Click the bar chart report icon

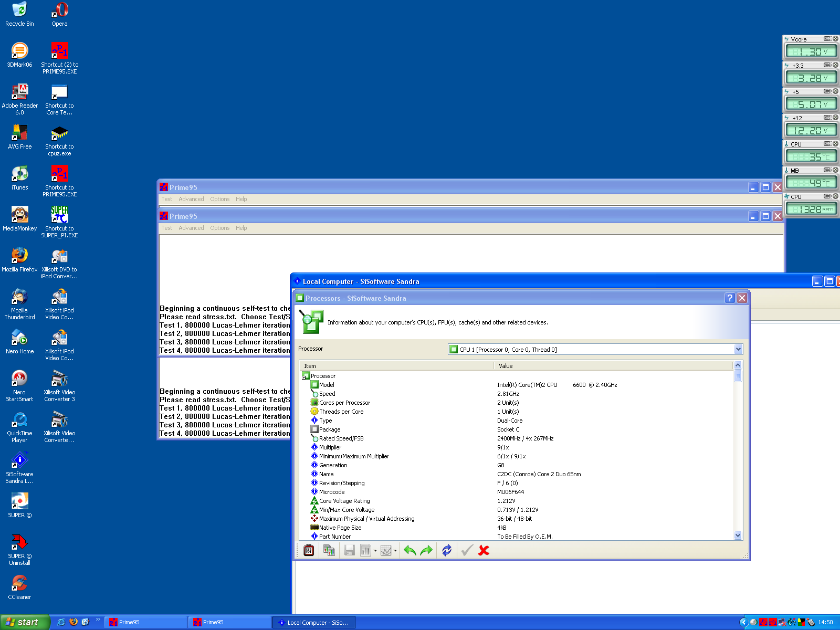click(x=365, y=550)
